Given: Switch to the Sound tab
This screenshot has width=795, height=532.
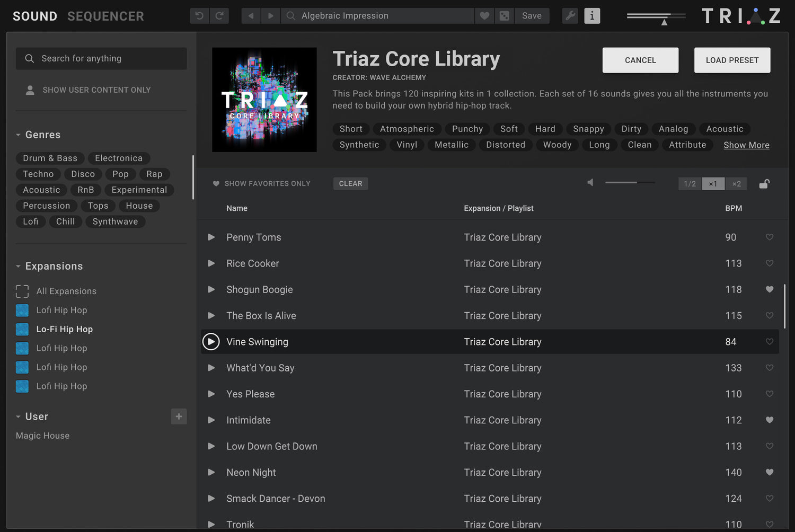Looking at the screenshot, I should click(x=35, y=16).
